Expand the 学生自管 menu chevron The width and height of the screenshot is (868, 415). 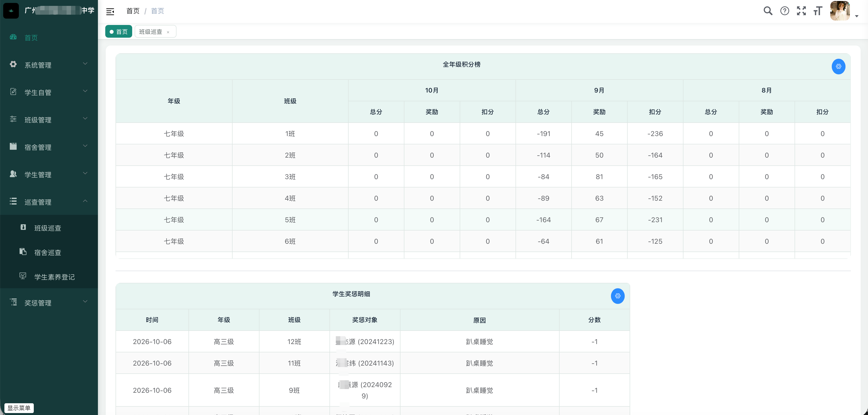click(85, 91)
